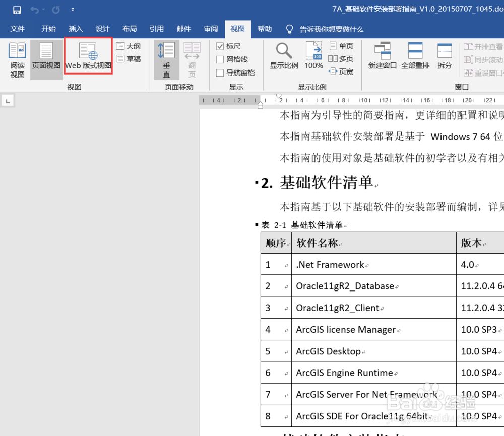Click the 软件名称 header cell
Viewport: 504px width, 436px height.
(374, 243)
